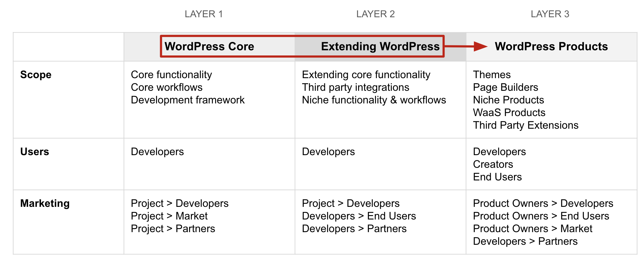Click the Users row label
This screenshot has height=262, width=644.
coord(35,152)
